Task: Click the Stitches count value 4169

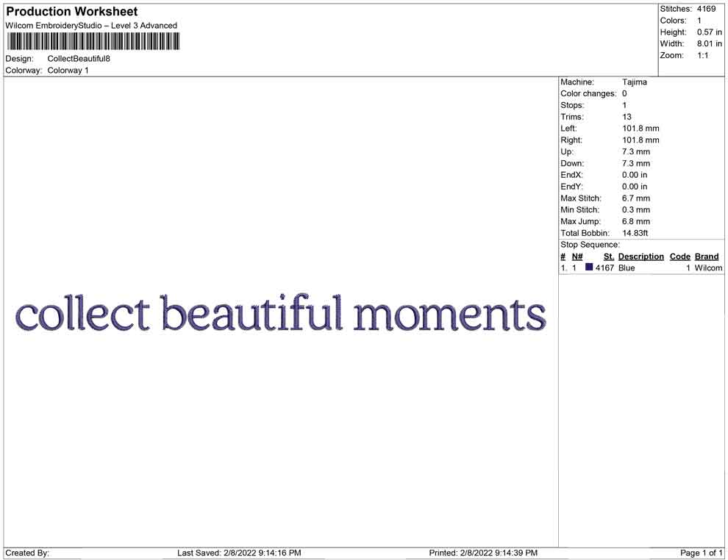Action: 706,9
